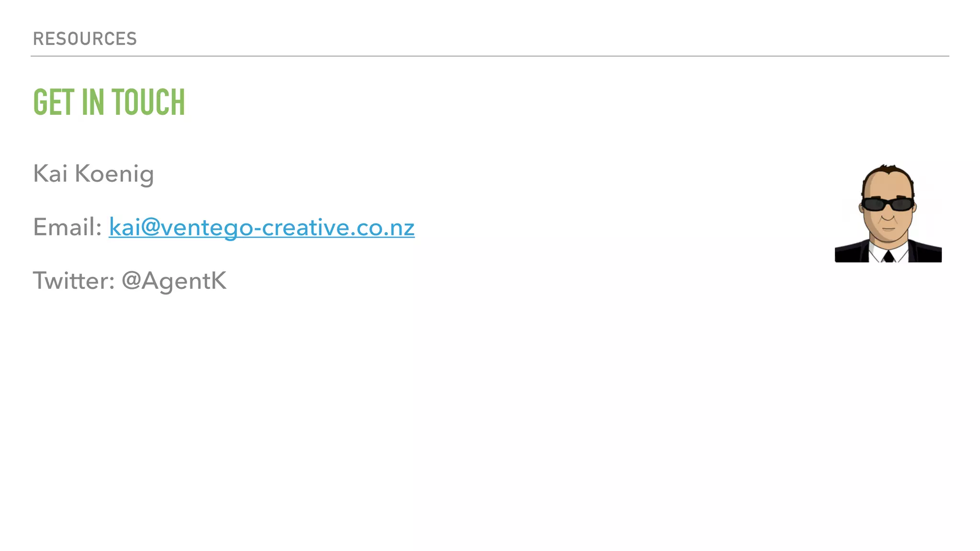Image resolution: width=980 pixels, height=551 pixels.
Task: Click the word IN in the green title
Action: [93, 102]
